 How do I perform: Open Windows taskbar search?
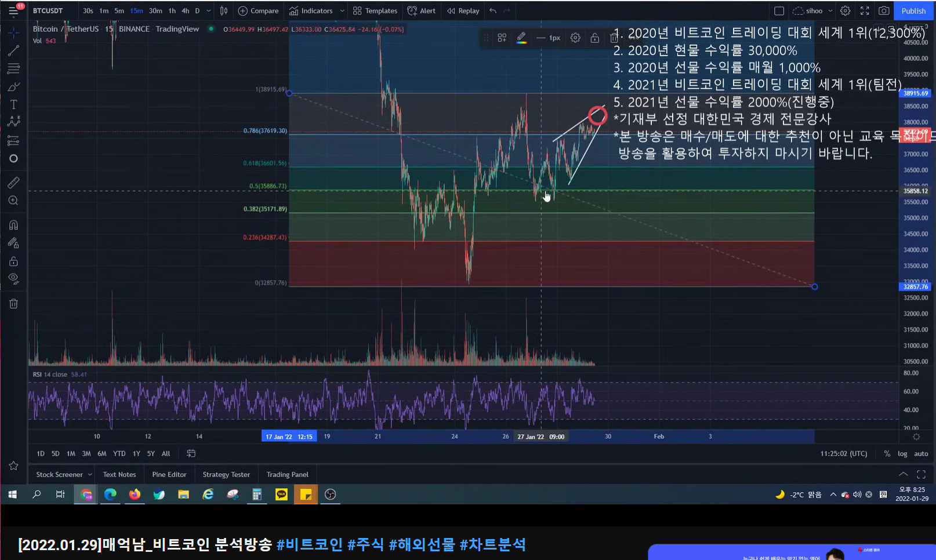pos(37,494)
